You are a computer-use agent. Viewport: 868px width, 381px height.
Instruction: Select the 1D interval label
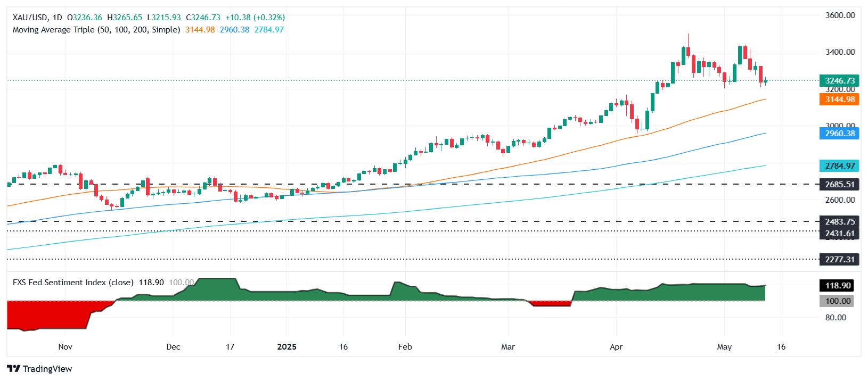point(57,18)
